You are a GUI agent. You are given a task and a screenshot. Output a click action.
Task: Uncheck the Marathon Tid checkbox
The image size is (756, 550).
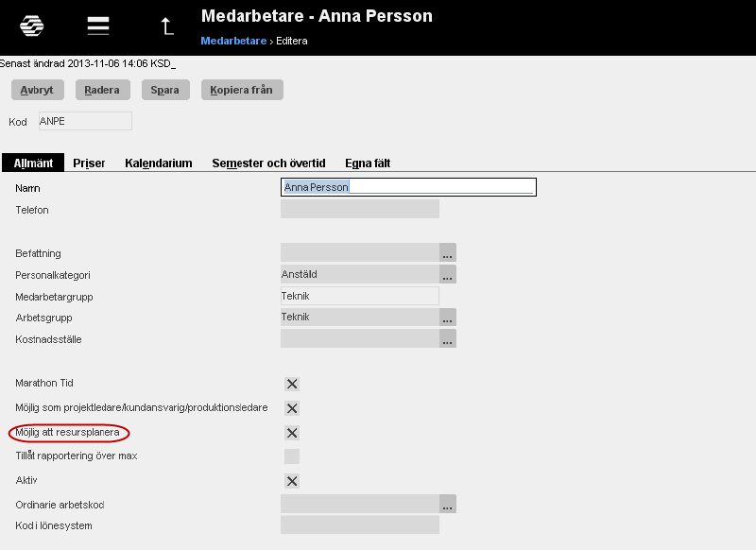tap(292, 384)
